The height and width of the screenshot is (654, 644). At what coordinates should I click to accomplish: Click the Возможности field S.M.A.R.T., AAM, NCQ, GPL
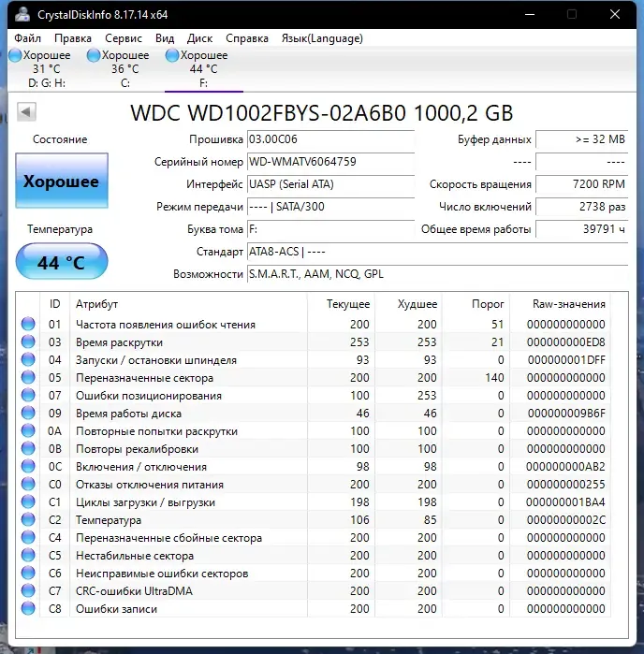[437, 274]
